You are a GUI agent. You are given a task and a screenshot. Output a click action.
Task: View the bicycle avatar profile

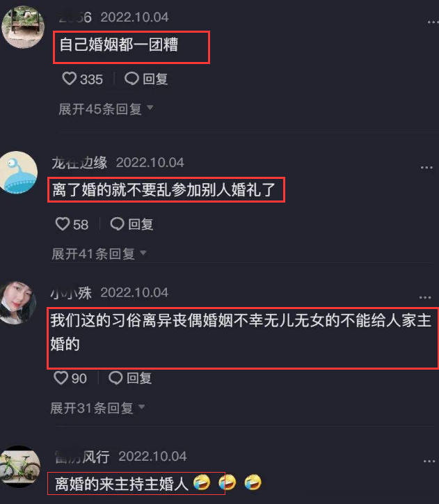pyautogui.click(x=20, y=466)
